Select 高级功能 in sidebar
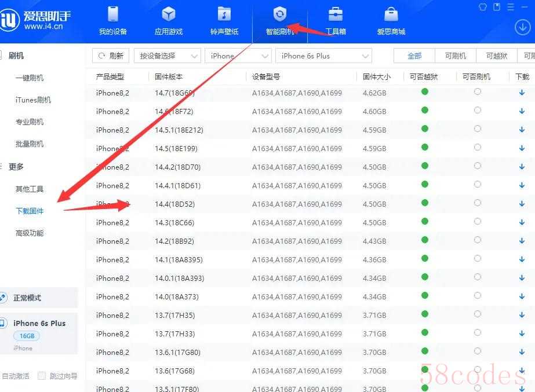 point(30,233)
